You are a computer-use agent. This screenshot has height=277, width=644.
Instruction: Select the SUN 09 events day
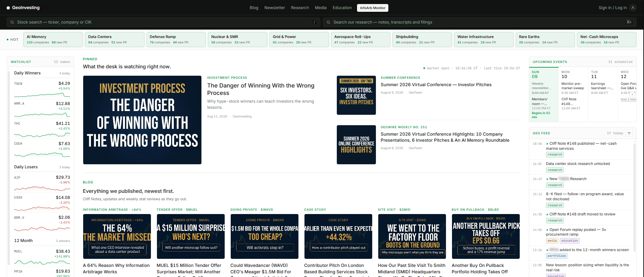tap(544, 95)
